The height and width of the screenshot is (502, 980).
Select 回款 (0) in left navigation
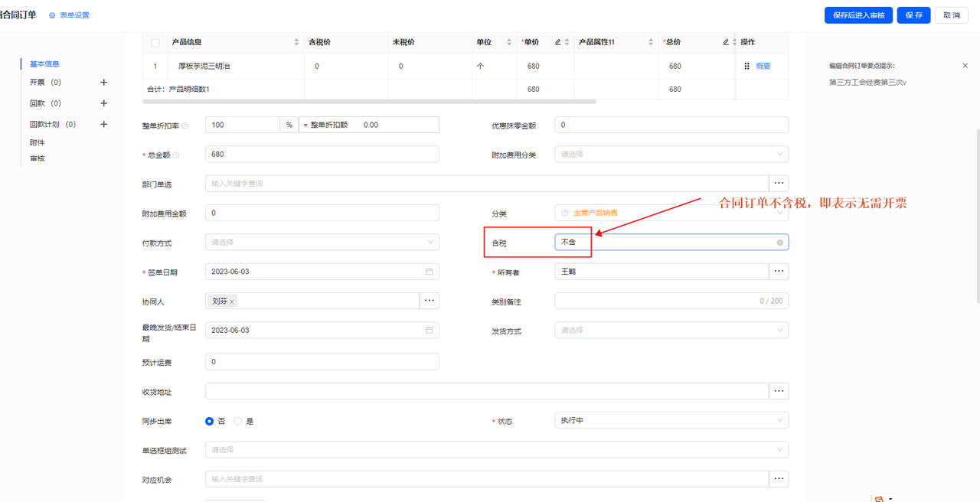(x=45, y=103)
